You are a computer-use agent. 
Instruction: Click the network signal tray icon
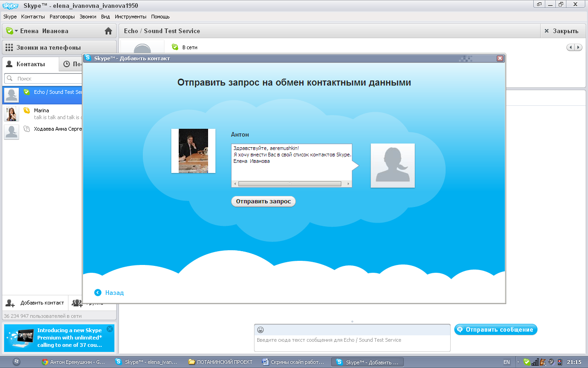[535, 362]
